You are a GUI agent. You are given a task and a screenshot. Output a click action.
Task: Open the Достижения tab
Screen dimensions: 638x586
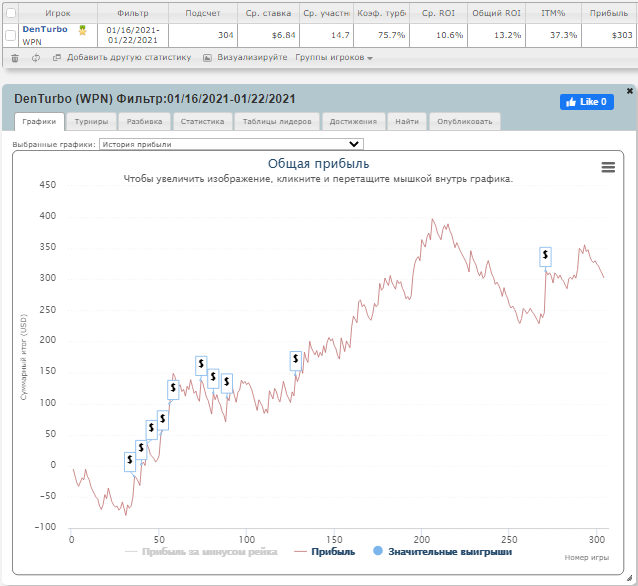[x=353, y=122]
